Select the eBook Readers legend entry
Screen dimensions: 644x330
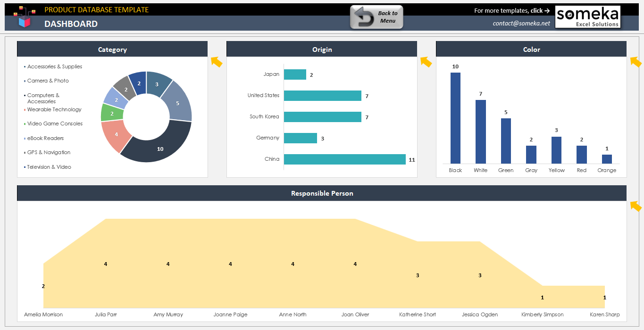click(x=45, y=138)
